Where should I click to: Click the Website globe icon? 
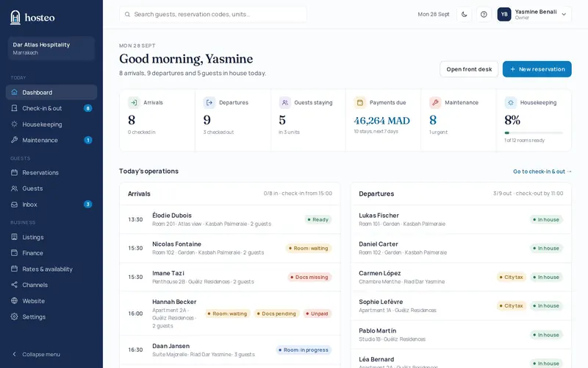tap(14, 301)
